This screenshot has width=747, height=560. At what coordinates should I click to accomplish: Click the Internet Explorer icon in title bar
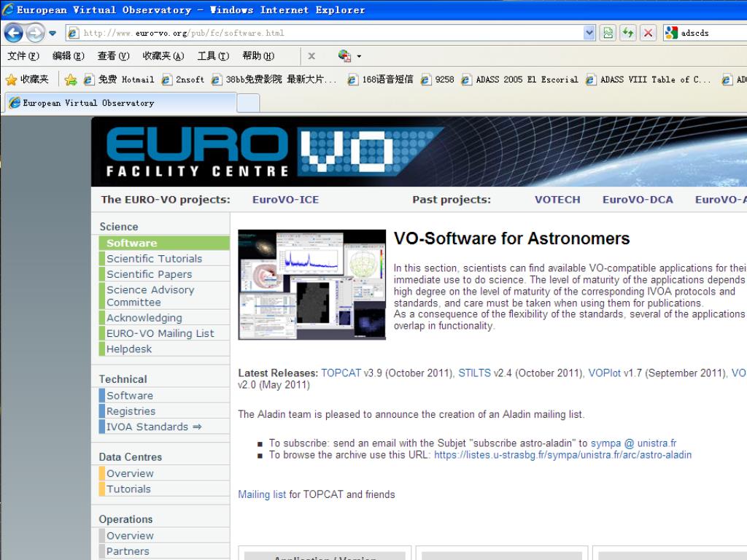point(7,9)
